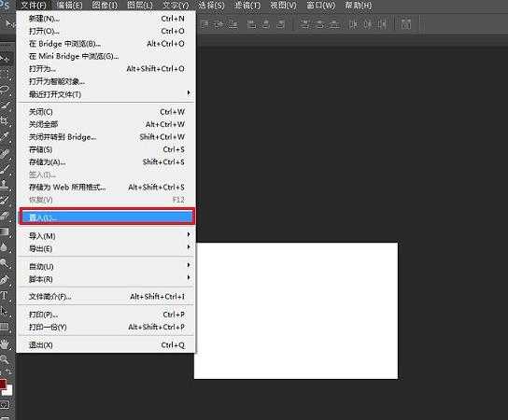The width and height of the screenshot is (508, 420).
Task: Toggle Quick Mask mode icon
Action: click(5, 404)
